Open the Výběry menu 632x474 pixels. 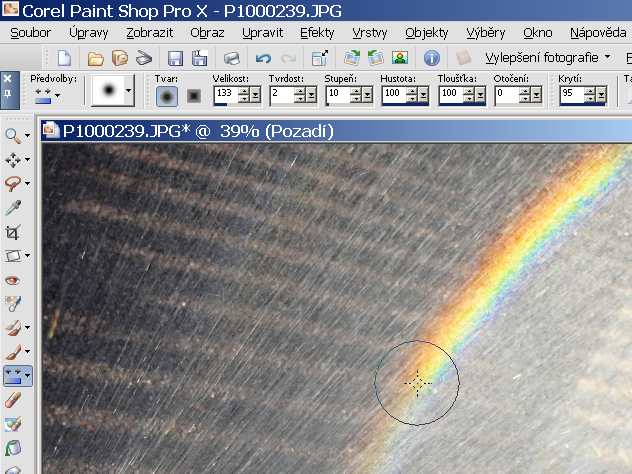[486, 33]
